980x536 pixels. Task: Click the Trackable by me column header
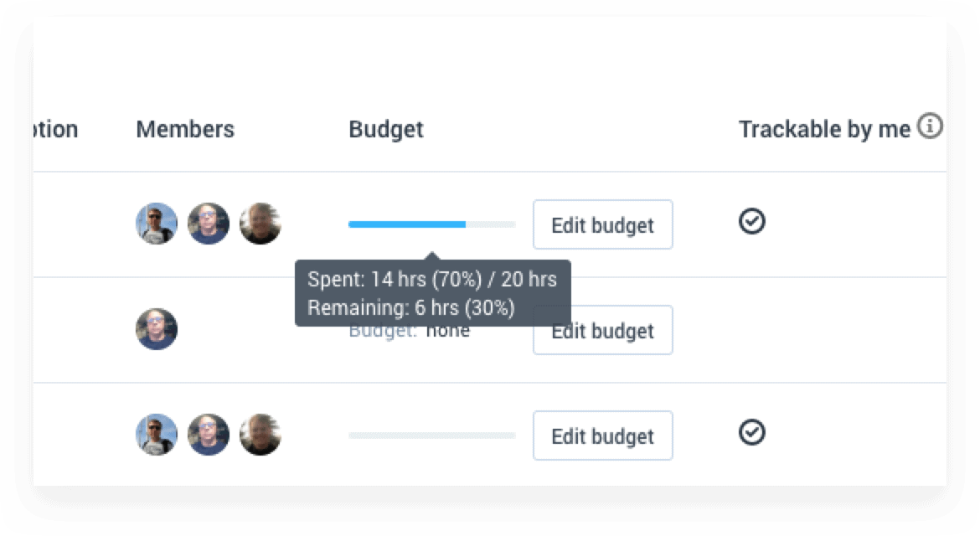[x=824, y=129]
